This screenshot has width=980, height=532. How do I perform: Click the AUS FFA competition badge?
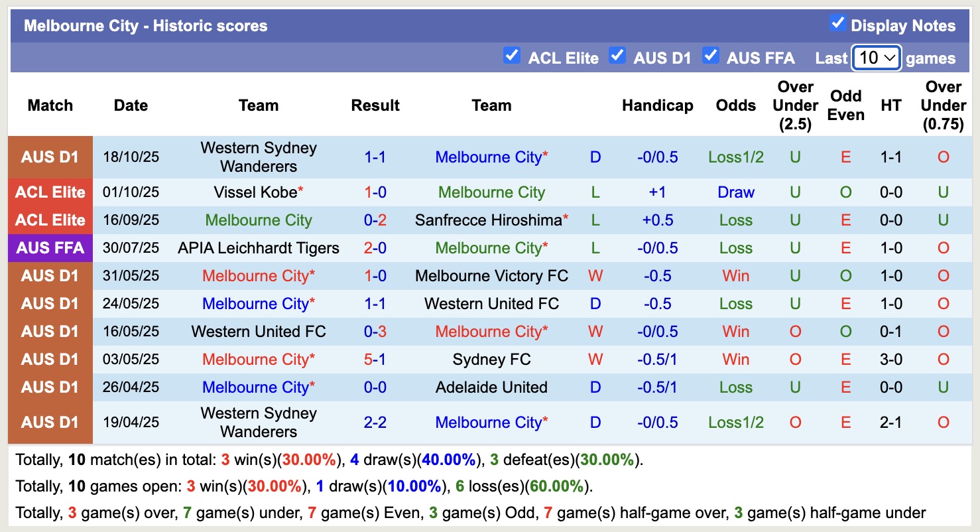50,248
